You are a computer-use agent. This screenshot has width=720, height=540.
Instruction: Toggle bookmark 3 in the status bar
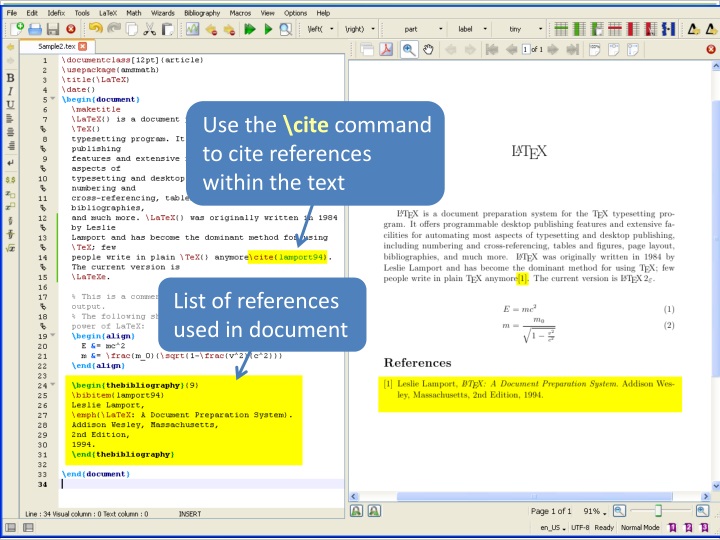(x=704, y=527)
